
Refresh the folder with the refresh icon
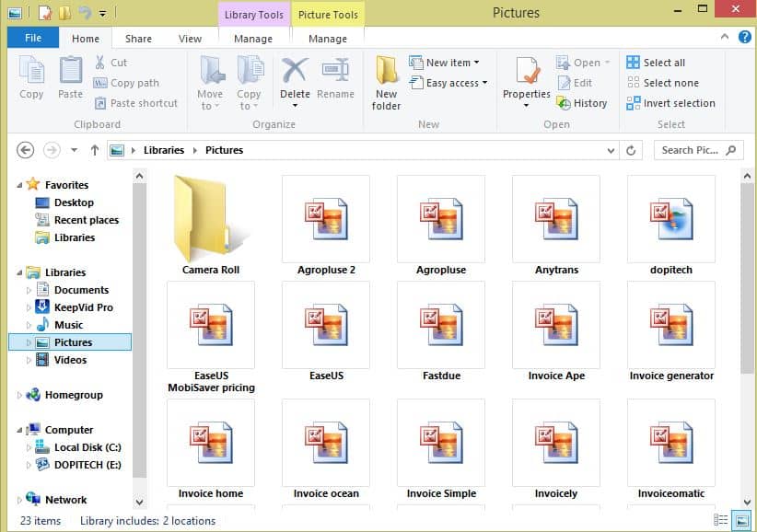(629, 150)
